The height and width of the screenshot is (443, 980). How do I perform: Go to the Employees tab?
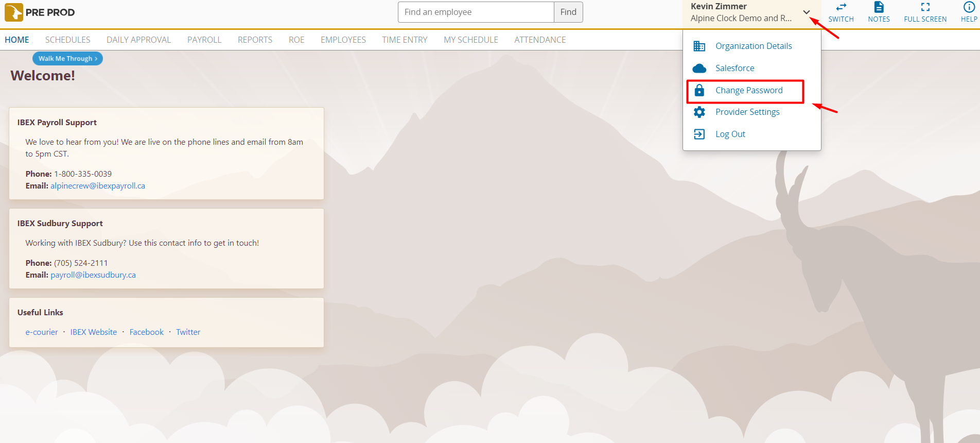(343, 40)
